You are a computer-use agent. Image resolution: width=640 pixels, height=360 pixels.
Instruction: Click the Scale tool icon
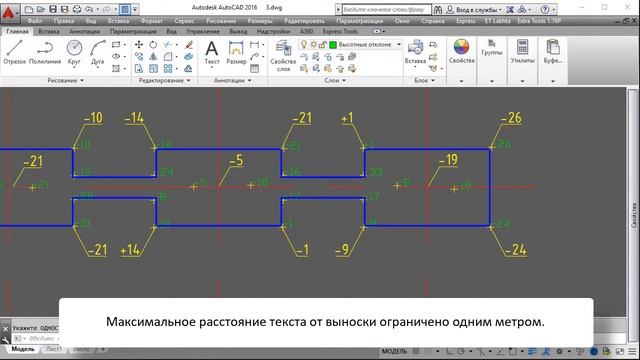click(x=153, y=69)
